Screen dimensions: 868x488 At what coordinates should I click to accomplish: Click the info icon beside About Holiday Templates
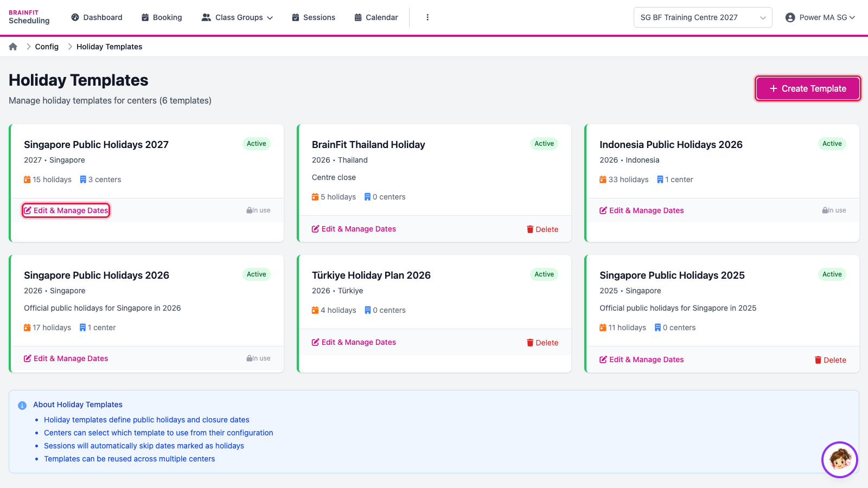[22, 405]
